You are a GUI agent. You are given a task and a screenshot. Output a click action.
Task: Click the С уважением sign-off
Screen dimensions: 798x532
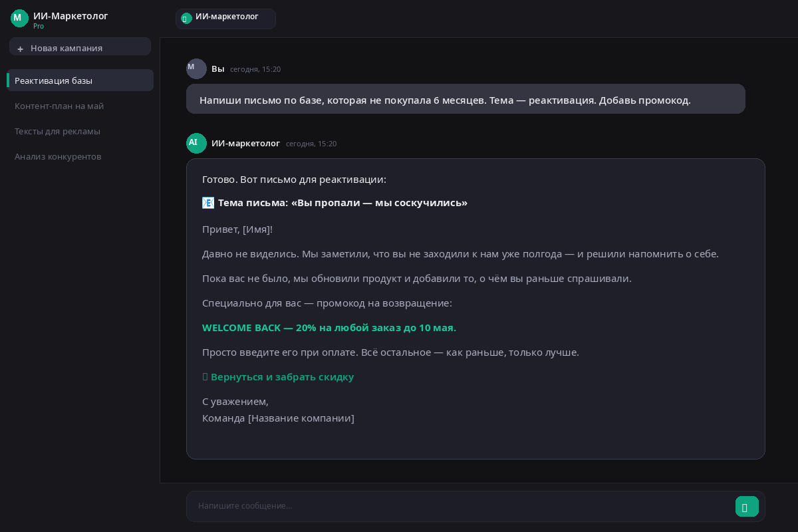[x=235, y=402]
